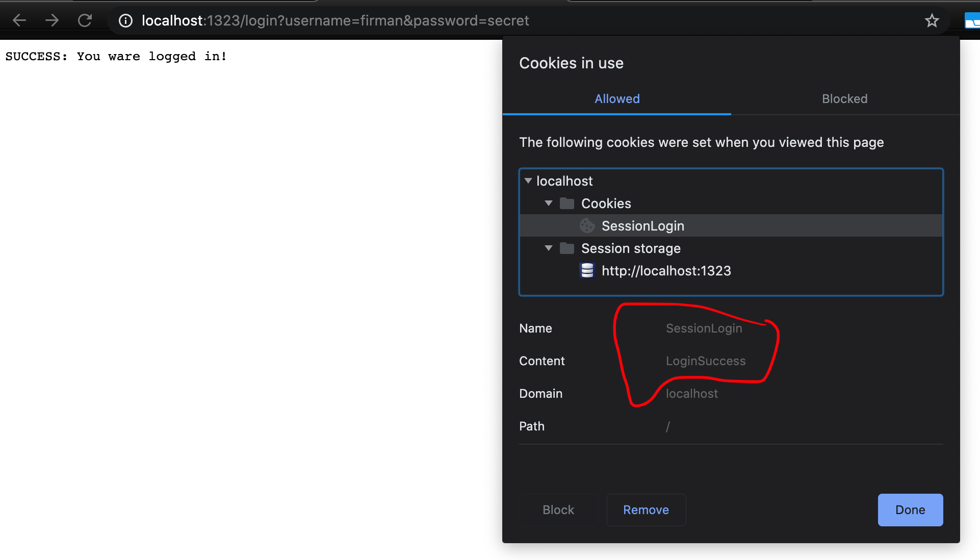Viewport: 980px width, 560px height.
Task: Open site information icon in address bar
Action: (x=125, y=20)
